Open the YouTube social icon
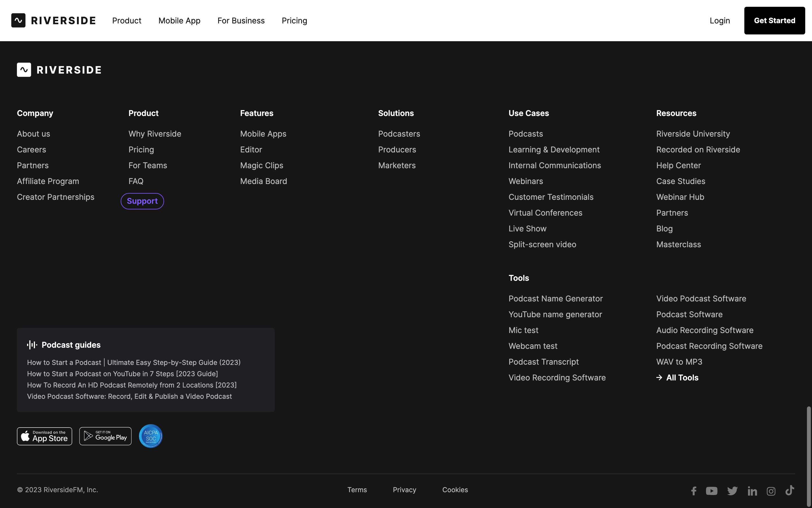The height and width of the screenshot is (508, 812). pos(711,491)
